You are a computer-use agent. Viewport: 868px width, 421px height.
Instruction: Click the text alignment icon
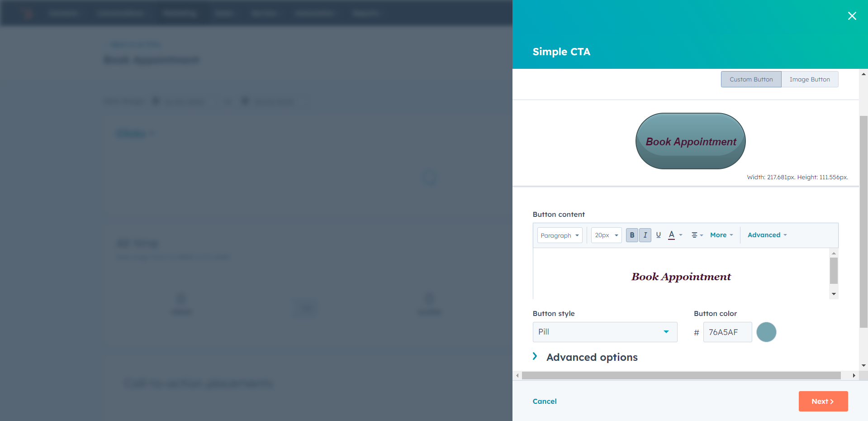pos(695,235)
